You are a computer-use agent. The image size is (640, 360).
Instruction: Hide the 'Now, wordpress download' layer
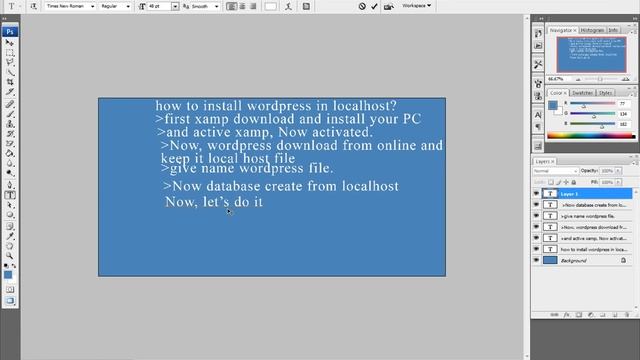(536, 227)
